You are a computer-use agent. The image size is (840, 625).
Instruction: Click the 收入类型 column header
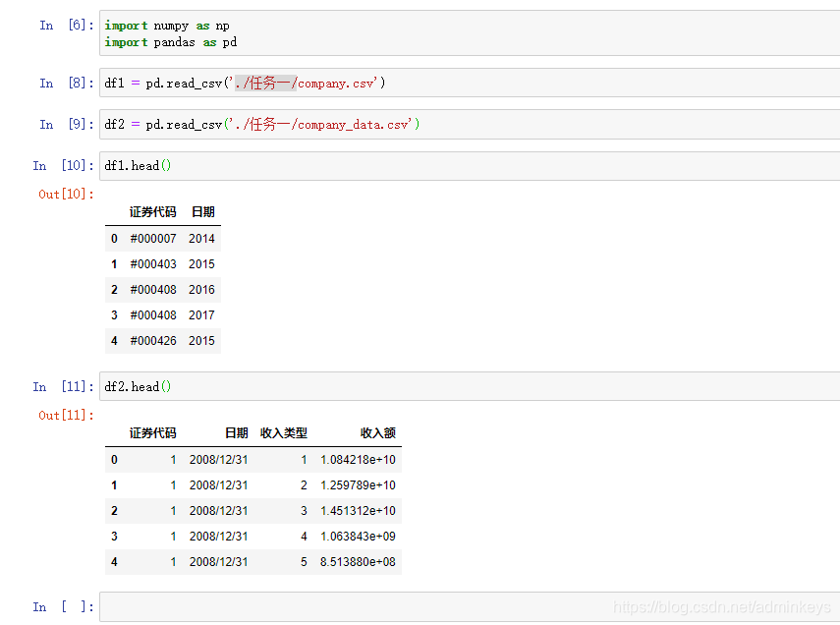pos(285,432)
